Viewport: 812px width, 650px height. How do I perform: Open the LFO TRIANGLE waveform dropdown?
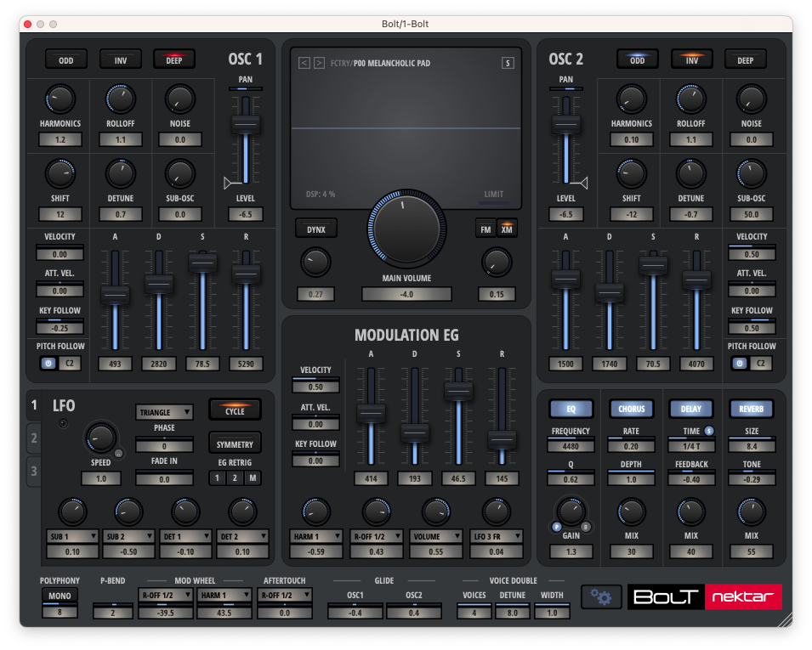[x=164, y=412]
